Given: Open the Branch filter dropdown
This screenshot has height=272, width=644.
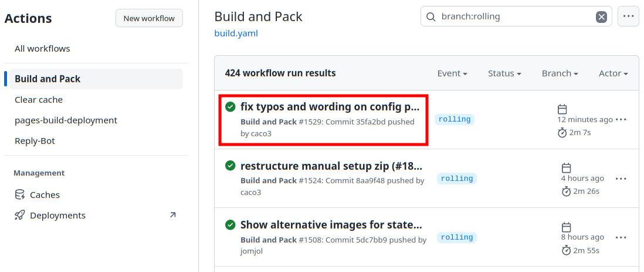Looking at the screenshot, I should point(560,73).
